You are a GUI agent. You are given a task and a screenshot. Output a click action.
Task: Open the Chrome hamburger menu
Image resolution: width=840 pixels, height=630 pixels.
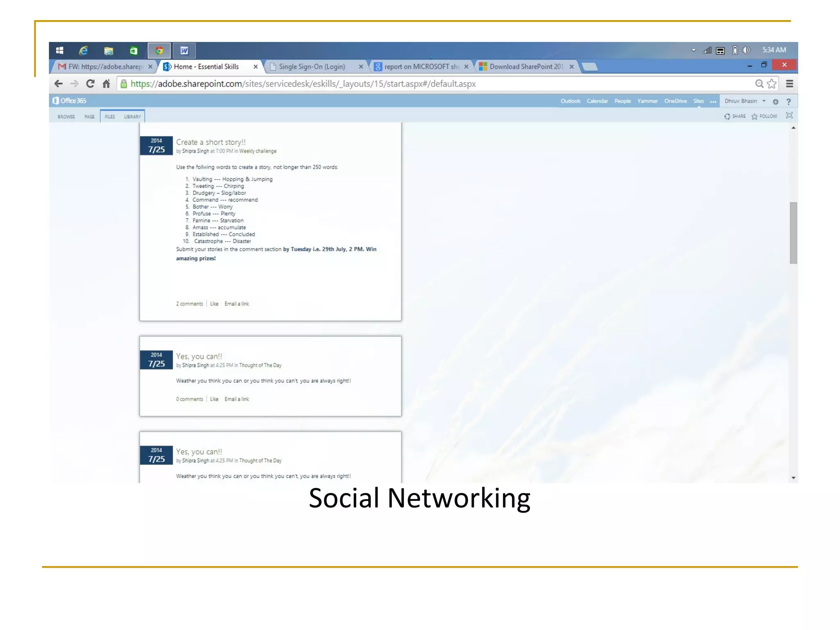point(790,84)
